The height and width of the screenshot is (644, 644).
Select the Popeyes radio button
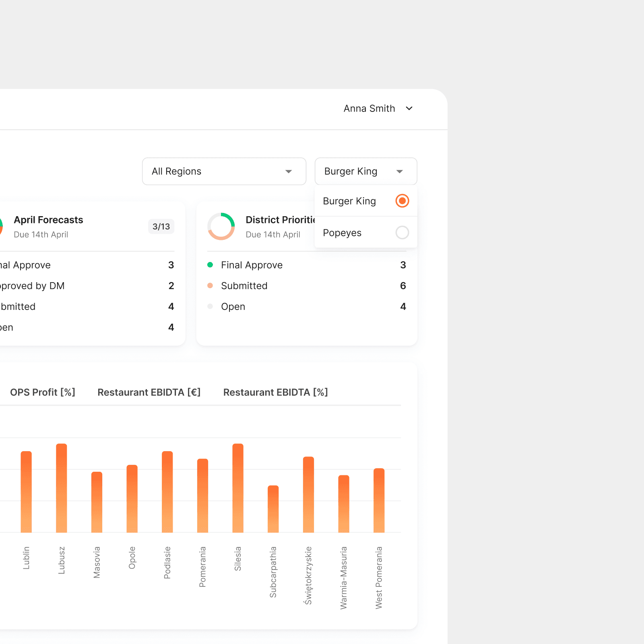pyautogui.click(x=402, y=232)
